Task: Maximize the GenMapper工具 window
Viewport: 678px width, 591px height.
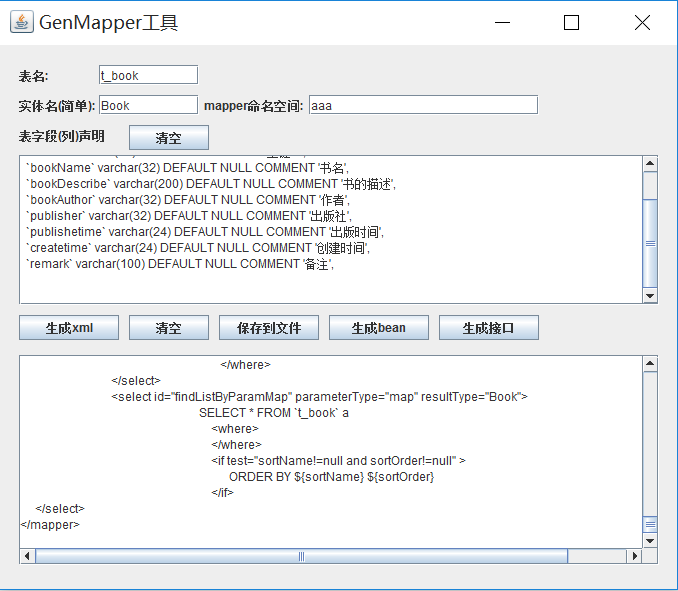Action: click(x=571, y=22)
